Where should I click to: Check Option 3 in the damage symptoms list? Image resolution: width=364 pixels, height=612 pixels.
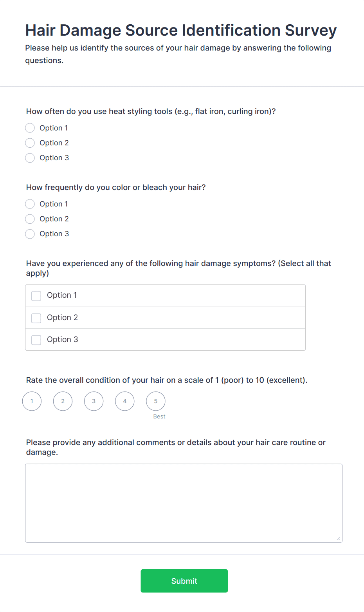pos(36,340)
